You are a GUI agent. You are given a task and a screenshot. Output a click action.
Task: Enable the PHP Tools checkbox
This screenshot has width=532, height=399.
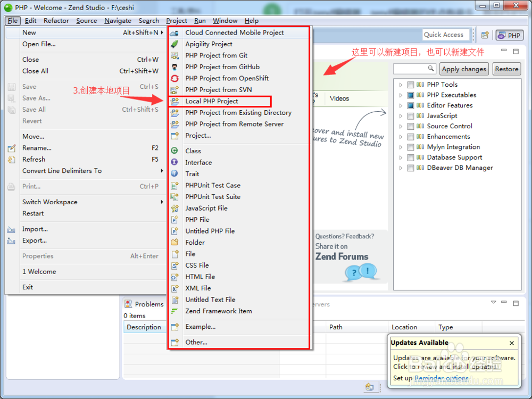pyautogui.click(x=411, y=85)
